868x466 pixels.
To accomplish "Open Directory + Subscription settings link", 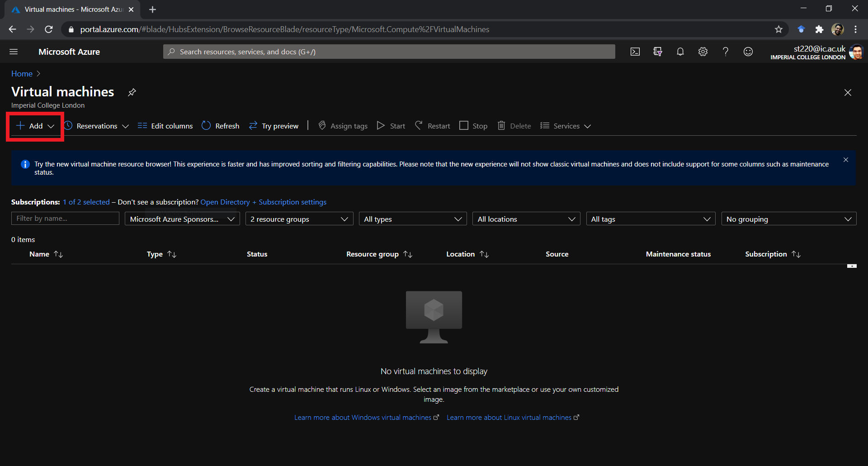I will click(x=264, y=202).
